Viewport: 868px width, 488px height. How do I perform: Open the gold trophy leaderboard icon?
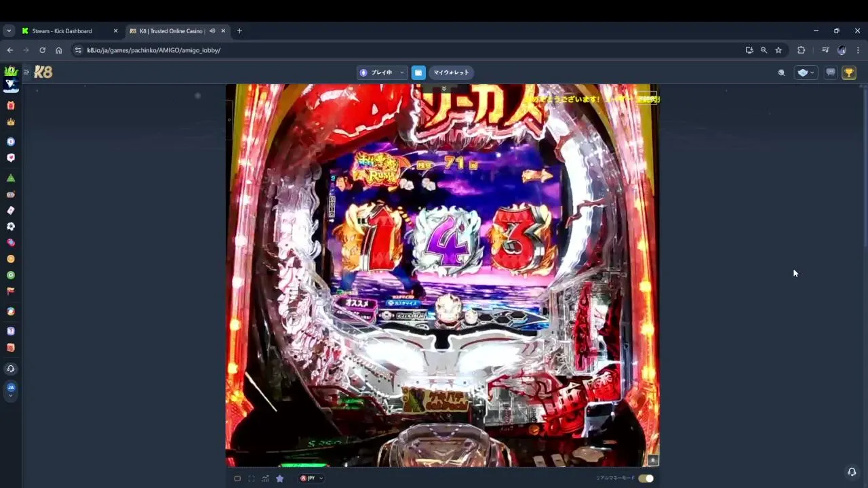[x=849, y=73]
